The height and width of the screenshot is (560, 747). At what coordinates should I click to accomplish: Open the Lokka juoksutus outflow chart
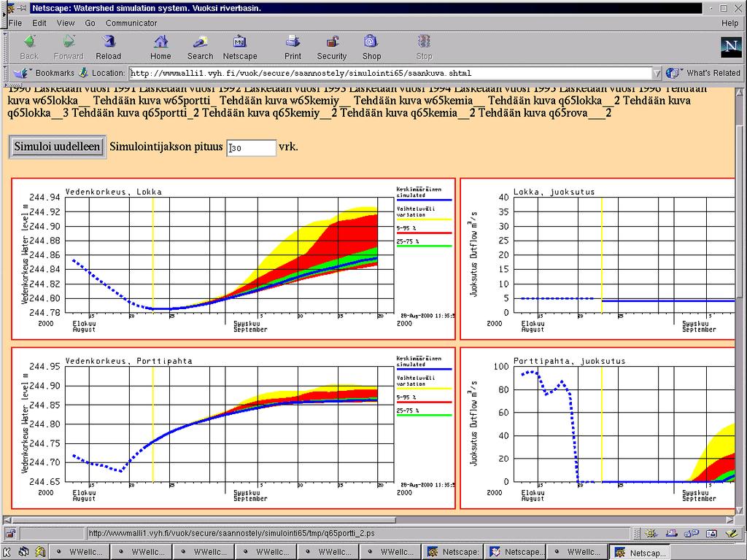(598, 259)
